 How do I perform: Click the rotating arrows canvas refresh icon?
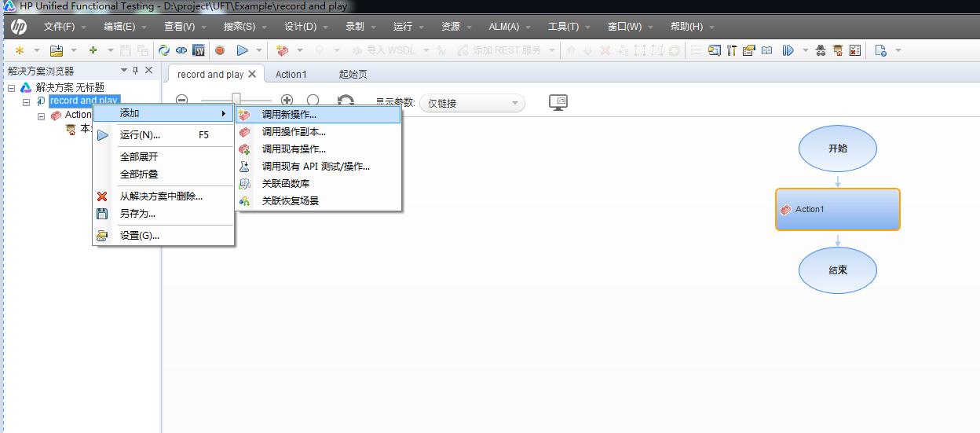[346, 101]
